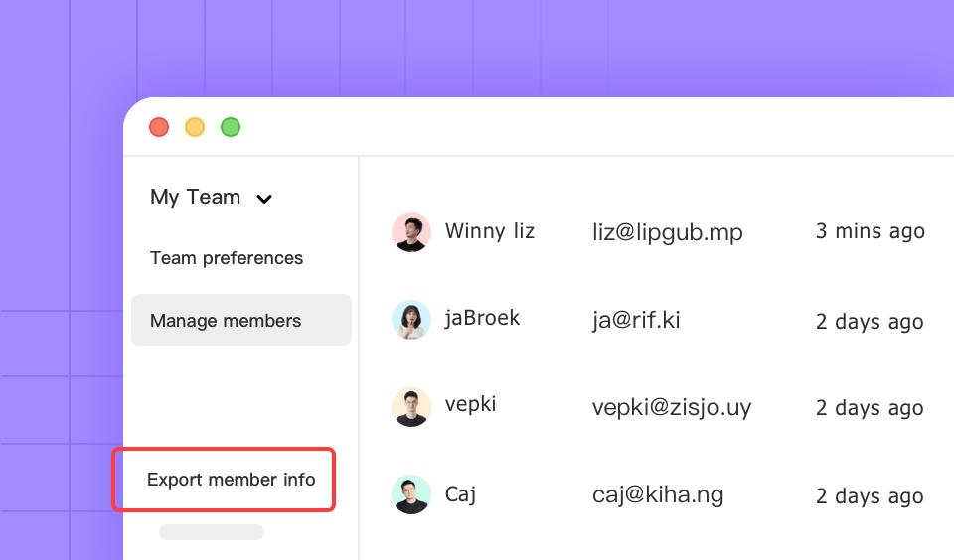Close the window with the red button

pos(159,127)
